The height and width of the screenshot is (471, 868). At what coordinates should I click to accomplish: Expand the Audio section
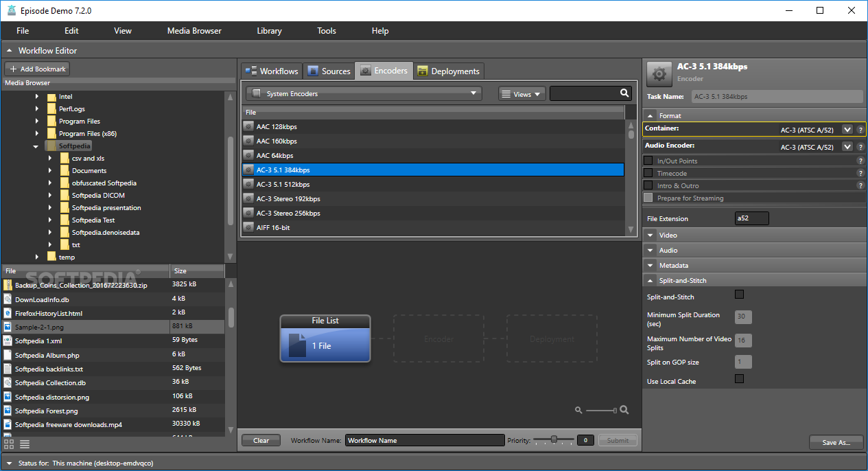point(650,251)
